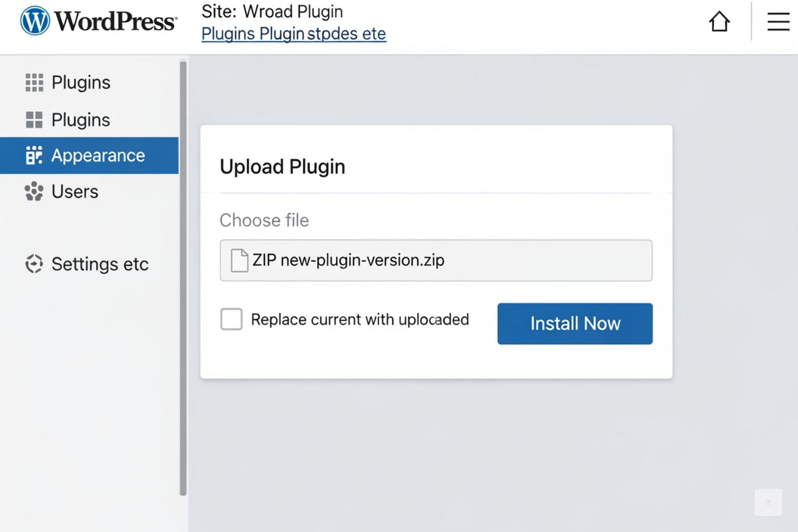Click the Users sidebar icon
Viewport: 798px width, 532px height.
point(34,191)
